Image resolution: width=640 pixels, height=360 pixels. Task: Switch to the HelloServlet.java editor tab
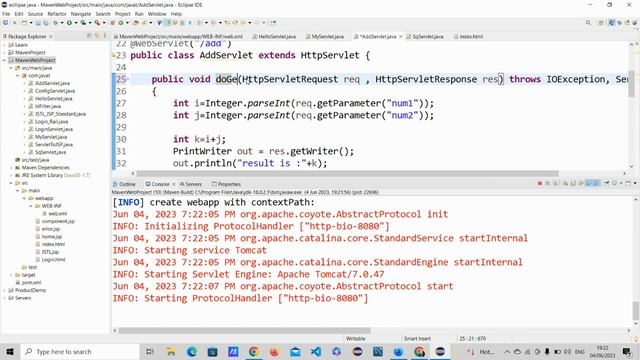(274, 36)
